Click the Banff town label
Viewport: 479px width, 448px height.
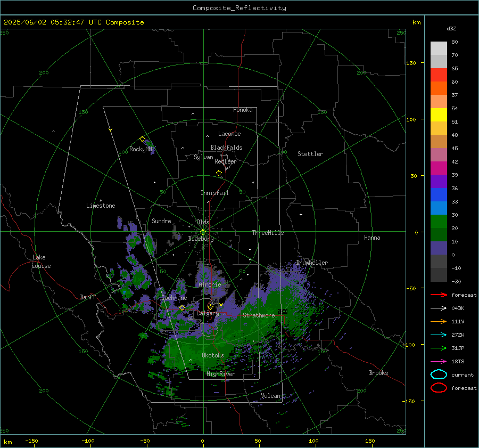[88, 297]
